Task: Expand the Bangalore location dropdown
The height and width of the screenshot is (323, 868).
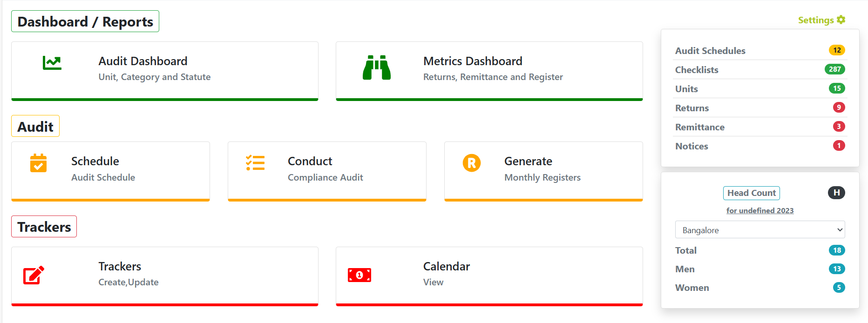Action: pos(759,230)
